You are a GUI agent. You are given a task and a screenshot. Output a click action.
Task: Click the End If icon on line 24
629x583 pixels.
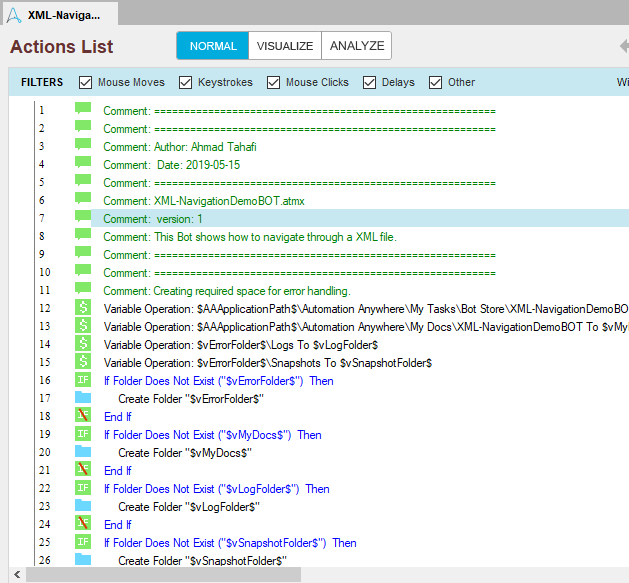click(83, 524)
